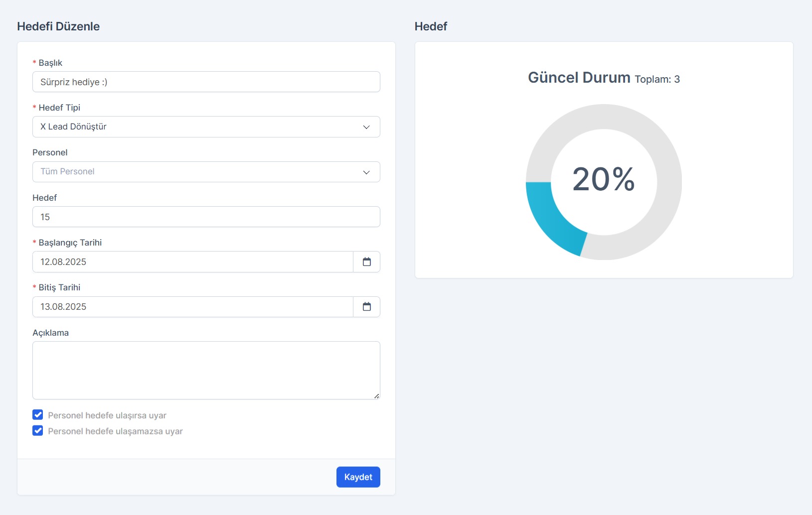
Task: Click the chevron arrow in Hedef Tipi
Action: coord(366,127)
